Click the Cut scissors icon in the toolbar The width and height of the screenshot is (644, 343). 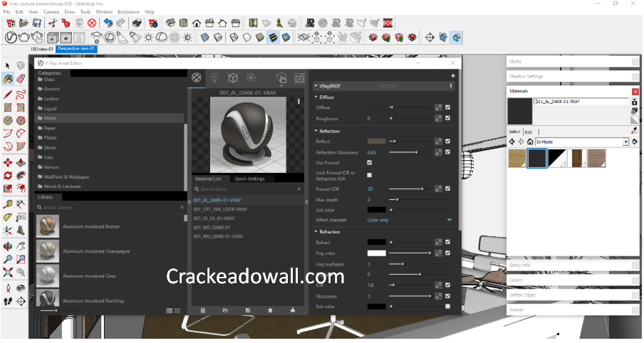point(53,23)
